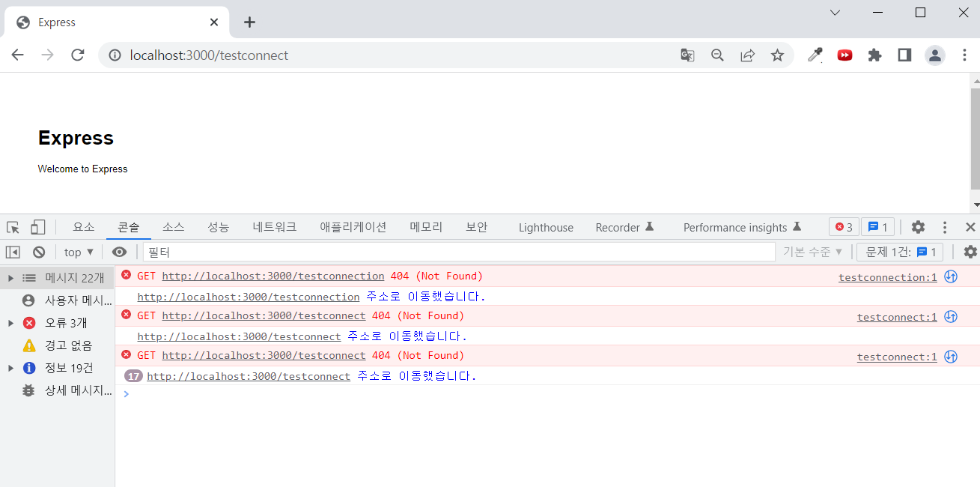The height and width of the screenshot is (487, 980).
Task: Activate the inspect element picker
Action: coord(13,227)
